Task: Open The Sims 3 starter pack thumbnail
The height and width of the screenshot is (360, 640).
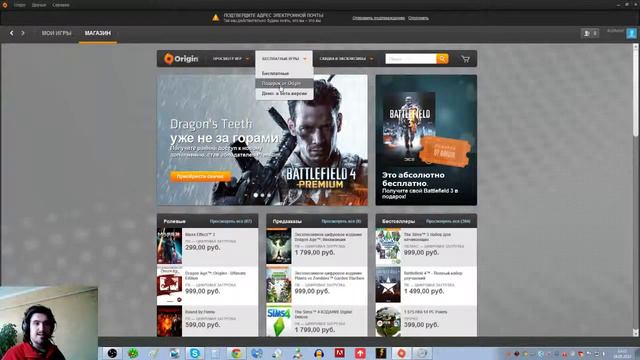Action: [388, 246]
